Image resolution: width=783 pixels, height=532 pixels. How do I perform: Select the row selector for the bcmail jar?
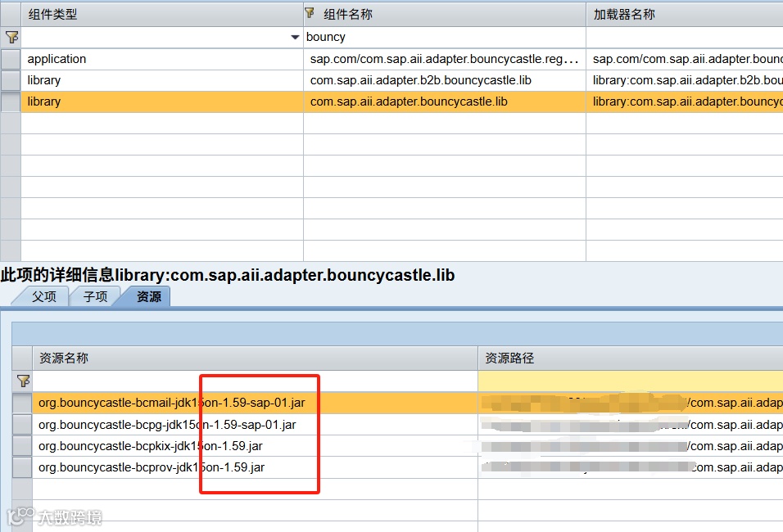(22, 403)
